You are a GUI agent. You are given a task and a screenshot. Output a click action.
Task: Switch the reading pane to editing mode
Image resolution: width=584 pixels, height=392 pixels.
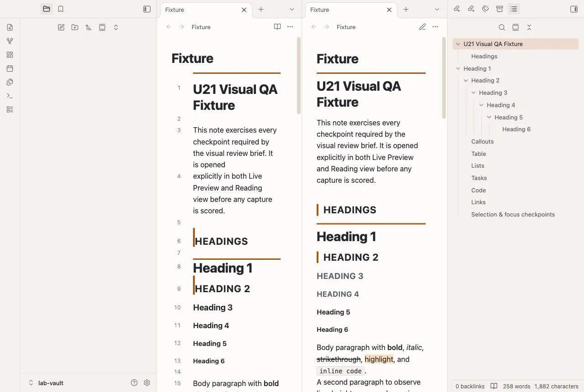(x=422, y=27)
